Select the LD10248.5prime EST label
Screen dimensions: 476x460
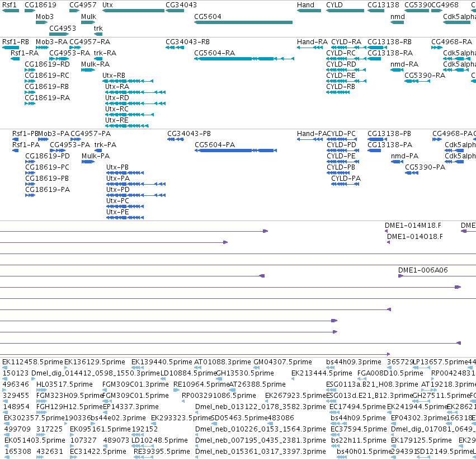tap(159, 440)
